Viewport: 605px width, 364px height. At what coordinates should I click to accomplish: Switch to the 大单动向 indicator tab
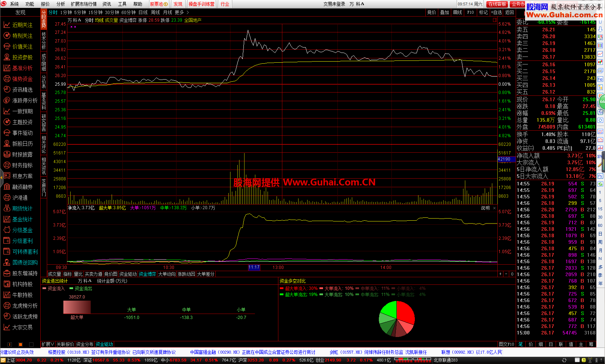[x=167, y=274]
